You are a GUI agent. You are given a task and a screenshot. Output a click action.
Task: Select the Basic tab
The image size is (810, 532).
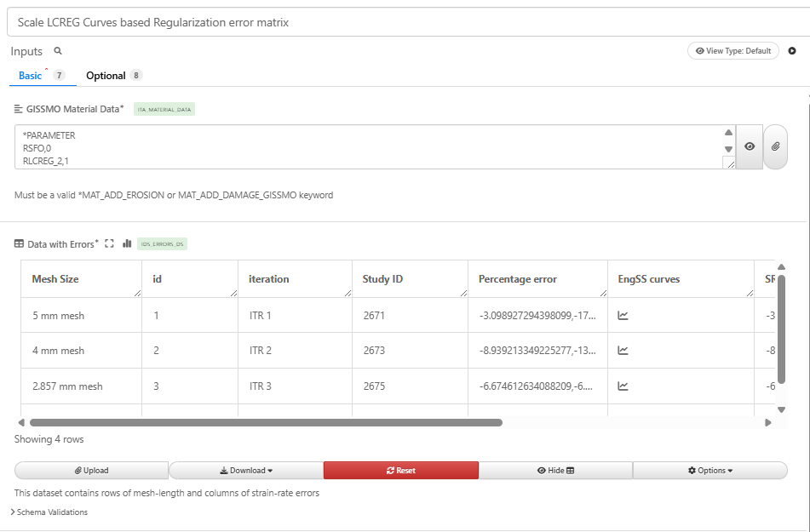(31, 76)
